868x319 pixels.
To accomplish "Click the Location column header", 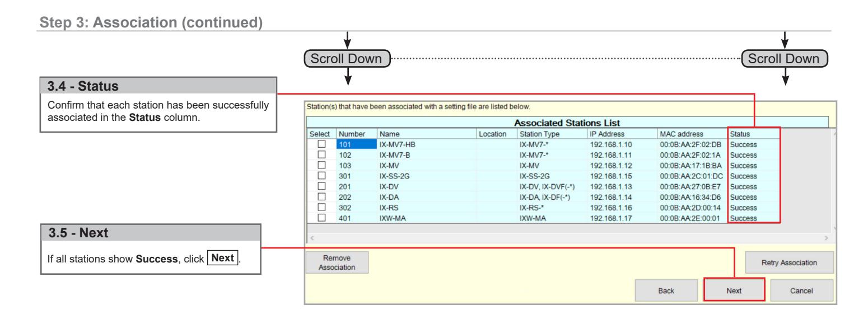I will tap(496, 134).
